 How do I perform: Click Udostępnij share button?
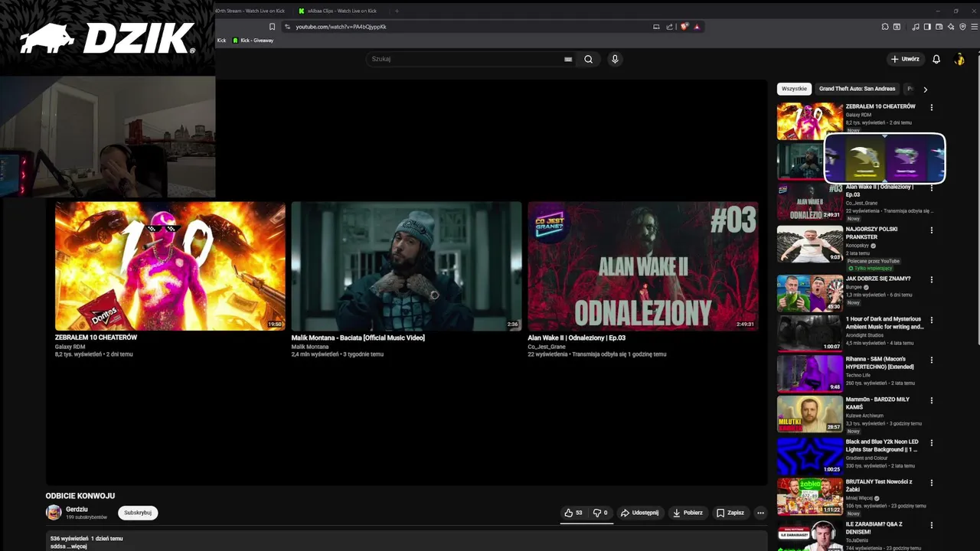point(639,513)
